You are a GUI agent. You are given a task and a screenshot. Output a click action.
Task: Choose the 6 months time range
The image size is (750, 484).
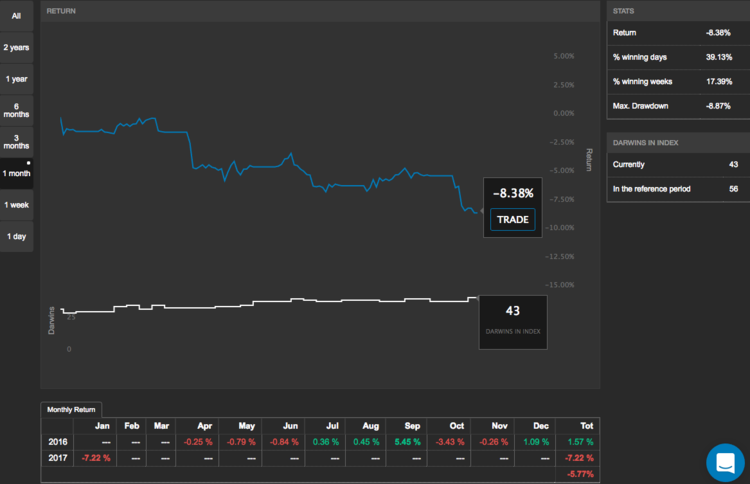(x=16, y=110)
